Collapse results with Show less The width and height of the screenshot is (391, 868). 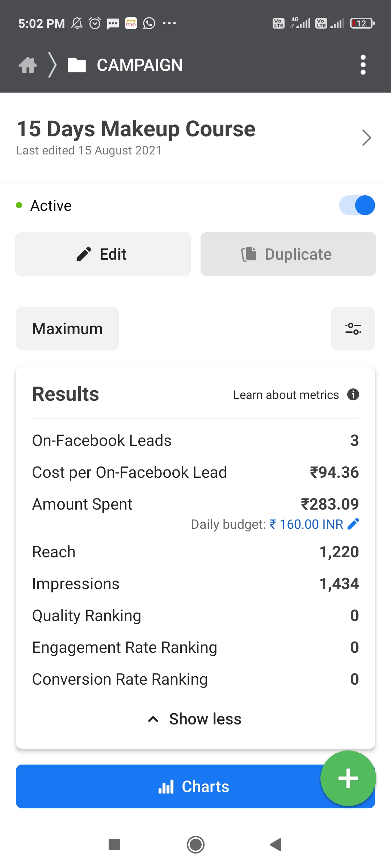[x=195, y=719]
